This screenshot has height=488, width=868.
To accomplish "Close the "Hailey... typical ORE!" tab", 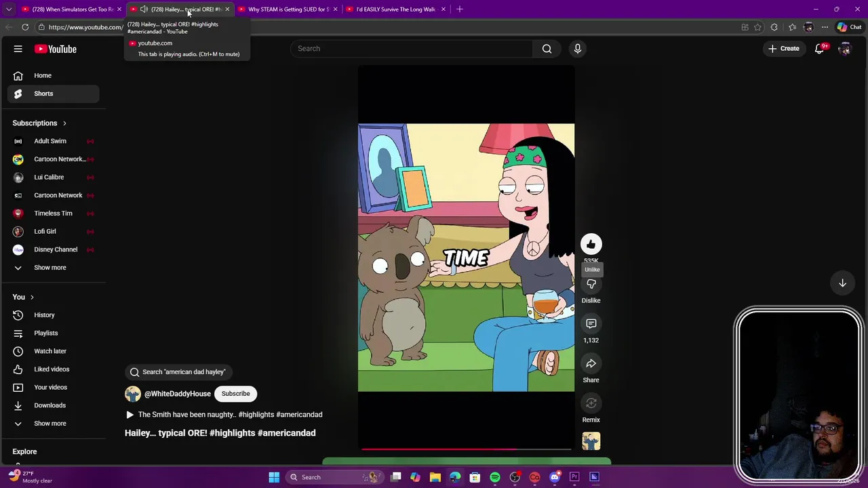I will point(227,9).
